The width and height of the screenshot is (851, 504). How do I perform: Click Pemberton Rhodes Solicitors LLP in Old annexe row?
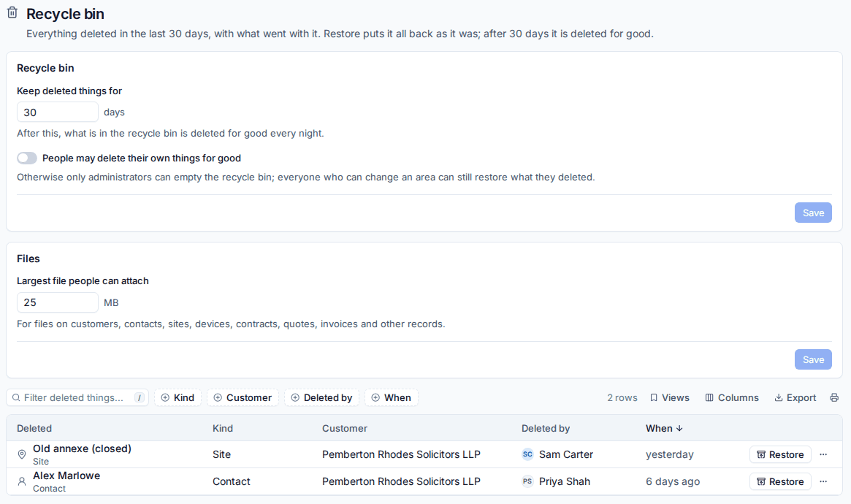coord(401,454)
